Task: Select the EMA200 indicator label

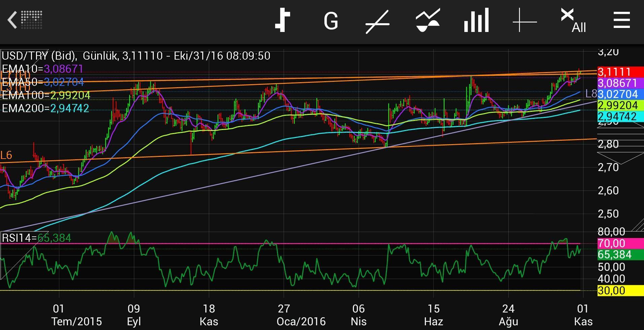Action: (x=45, y=108)
